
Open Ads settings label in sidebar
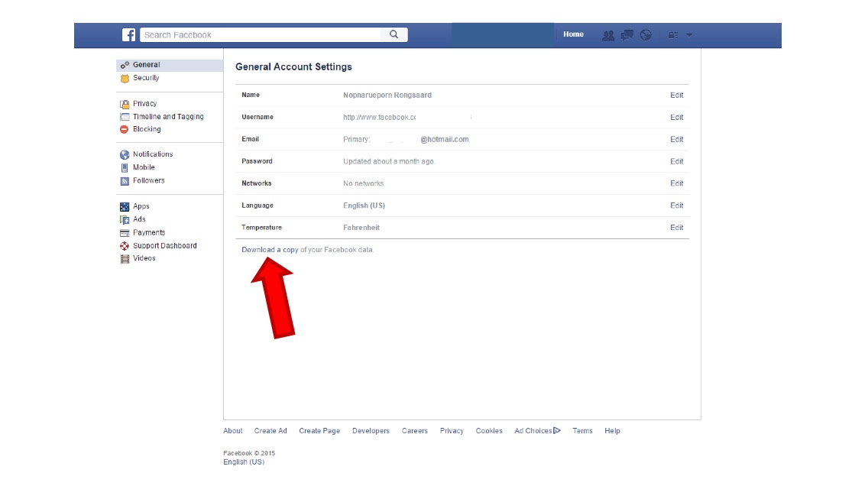pyautogui.click(x=139, y=219)
